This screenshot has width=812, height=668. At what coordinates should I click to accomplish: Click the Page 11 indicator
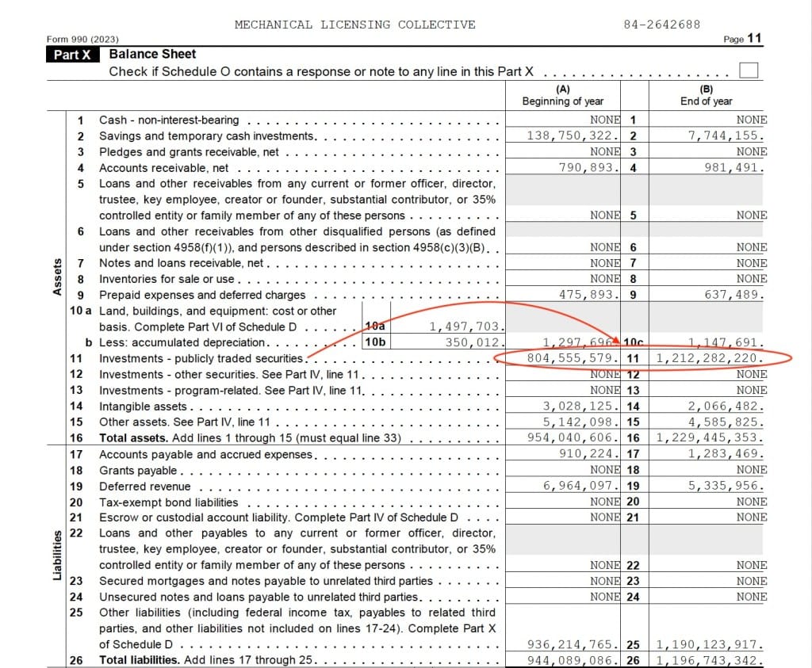tap(744, 38)
